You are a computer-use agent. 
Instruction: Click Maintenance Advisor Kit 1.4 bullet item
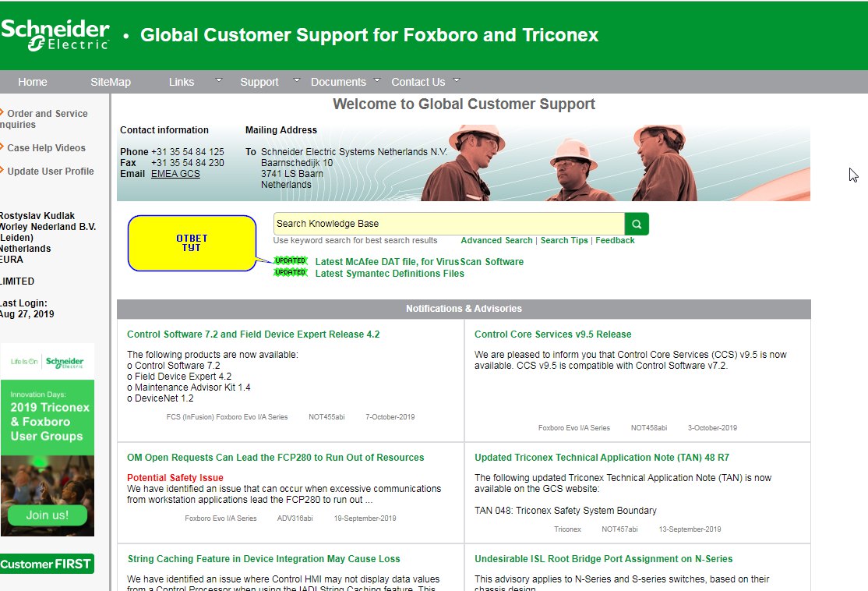(189, 388)
